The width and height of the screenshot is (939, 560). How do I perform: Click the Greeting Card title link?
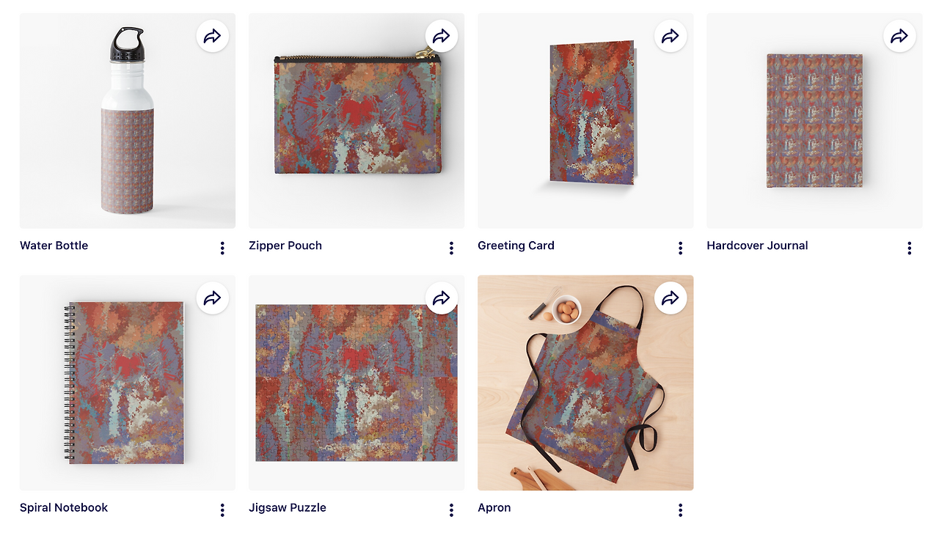tap(516, 246)
